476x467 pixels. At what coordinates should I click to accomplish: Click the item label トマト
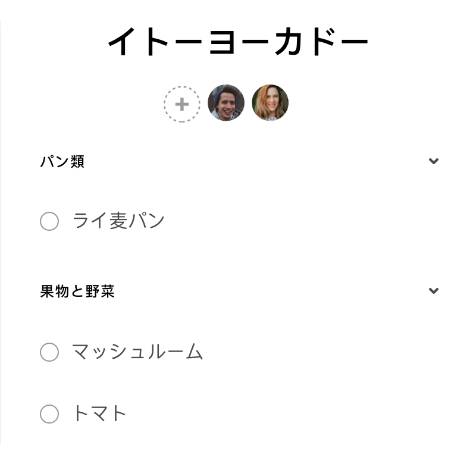click(x=99, y=414)
